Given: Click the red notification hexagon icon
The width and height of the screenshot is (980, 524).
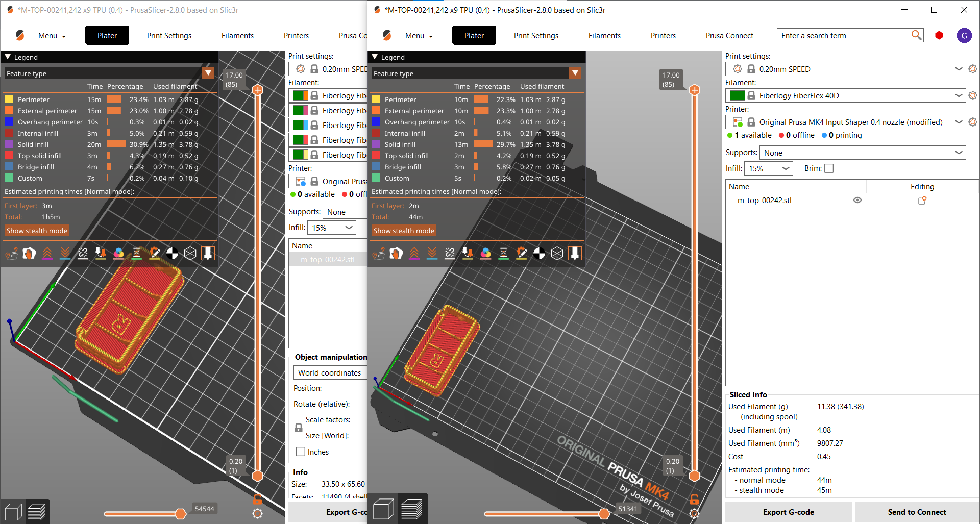Looking at the screenshot, I should click(x=939, y=35).
